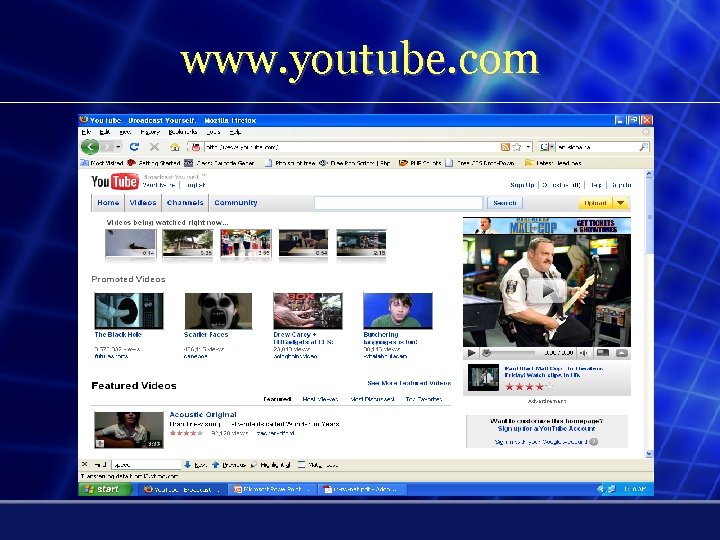720x540 pixels.
Task: Open the YouTube Home tab
Action: click(x=108, y=202)
